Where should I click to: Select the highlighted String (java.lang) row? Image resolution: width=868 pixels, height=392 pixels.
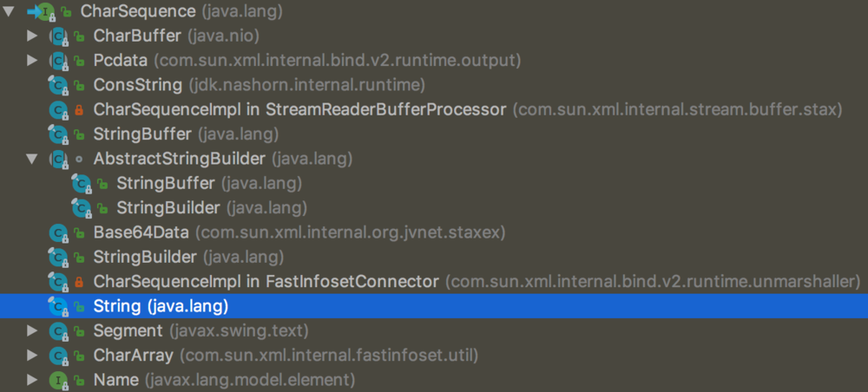tap(161, 306)
